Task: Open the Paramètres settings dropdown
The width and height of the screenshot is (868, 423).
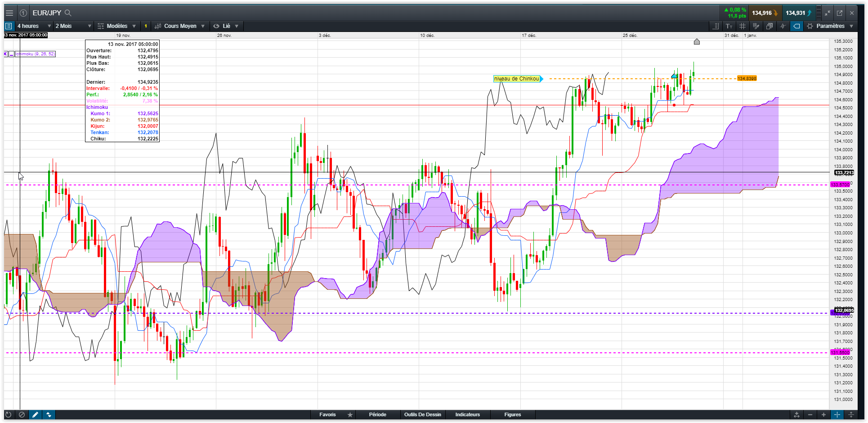Action: 830,26
